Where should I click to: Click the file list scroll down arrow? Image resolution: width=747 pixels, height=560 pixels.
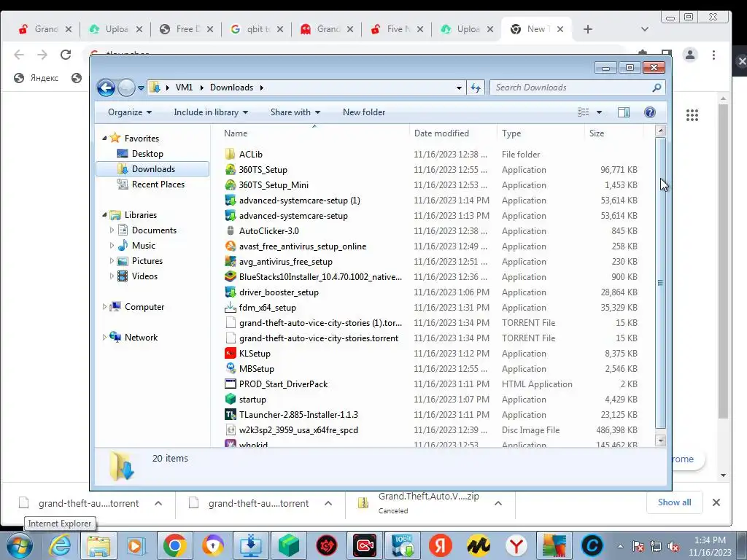click(x=660, y=440)
